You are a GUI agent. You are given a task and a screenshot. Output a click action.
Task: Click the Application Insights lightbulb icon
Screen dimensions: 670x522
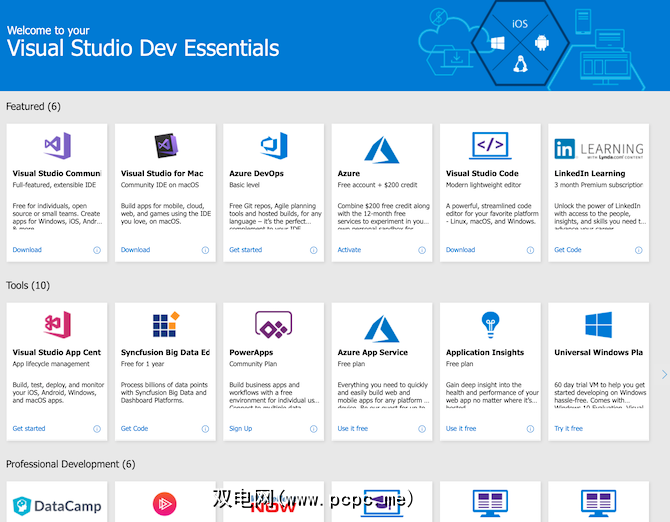pos(490,325)
